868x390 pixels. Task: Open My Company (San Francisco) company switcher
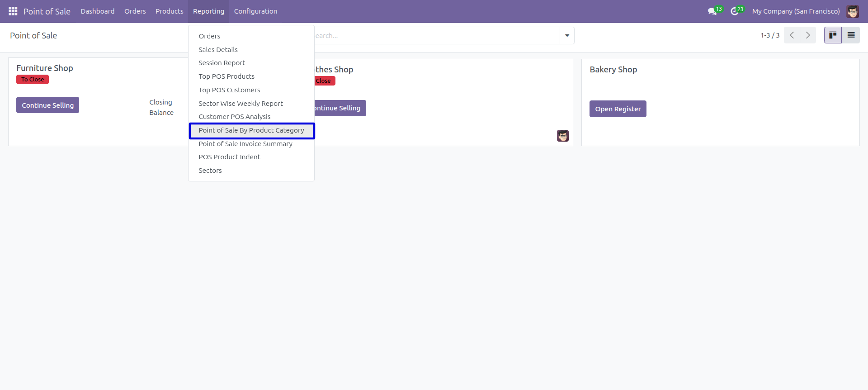pyautogui.click(x=796, y=11)
